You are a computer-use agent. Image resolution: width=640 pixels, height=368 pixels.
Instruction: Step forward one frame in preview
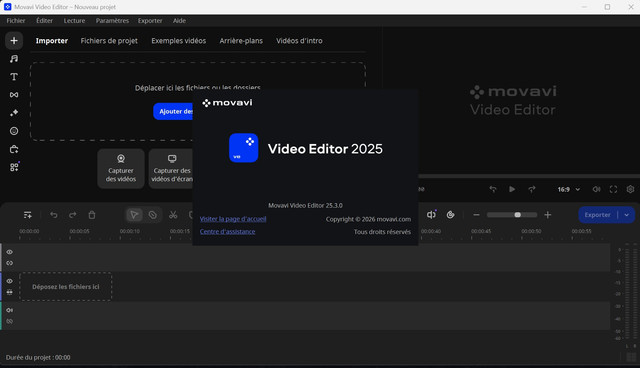[x=531, y=189]
